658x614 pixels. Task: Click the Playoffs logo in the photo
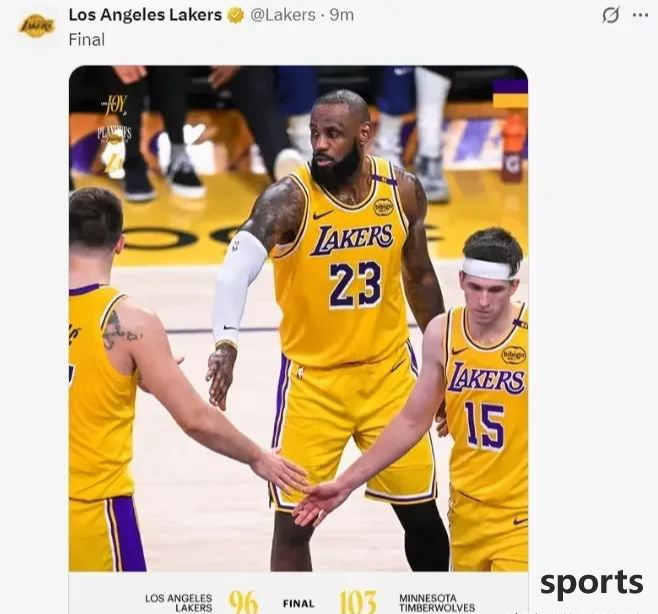click(114, 133)
